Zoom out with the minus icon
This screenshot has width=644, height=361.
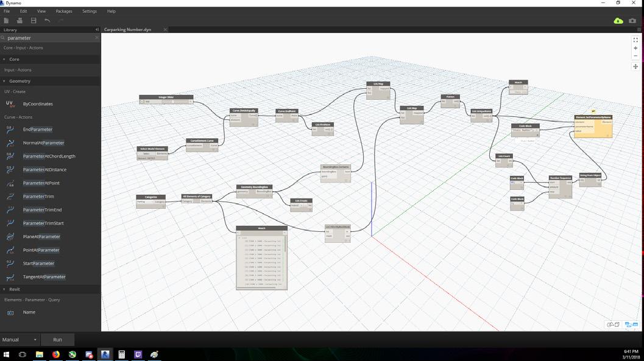pyautogui.click(x=635, y=56)
